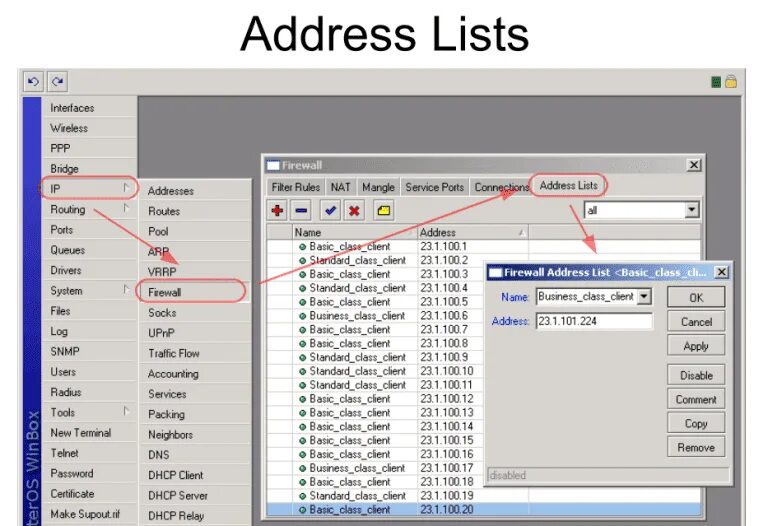This screenshot has height=526, width=768.
Task: Open the Name dropdown in Address List dialog
Action: (x=644, y=296)
